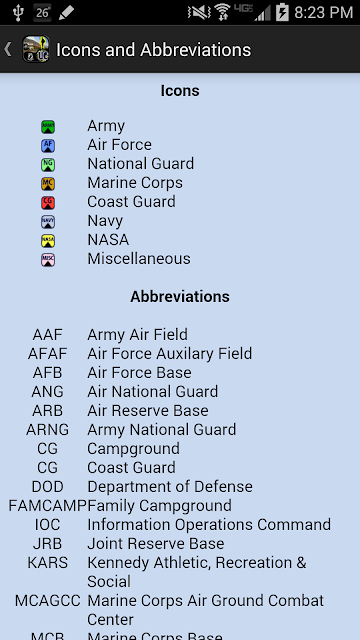Image resolution: width=360 pixels, height=640 pixels.
Task: Tap the app logo in header
Action: point(36,49)
